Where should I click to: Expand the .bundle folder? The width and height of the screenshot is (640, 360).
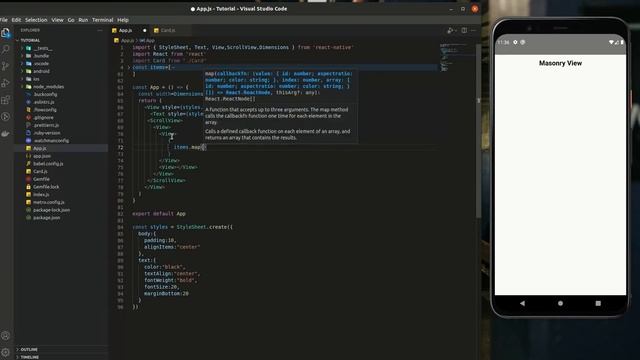[41, 56]
